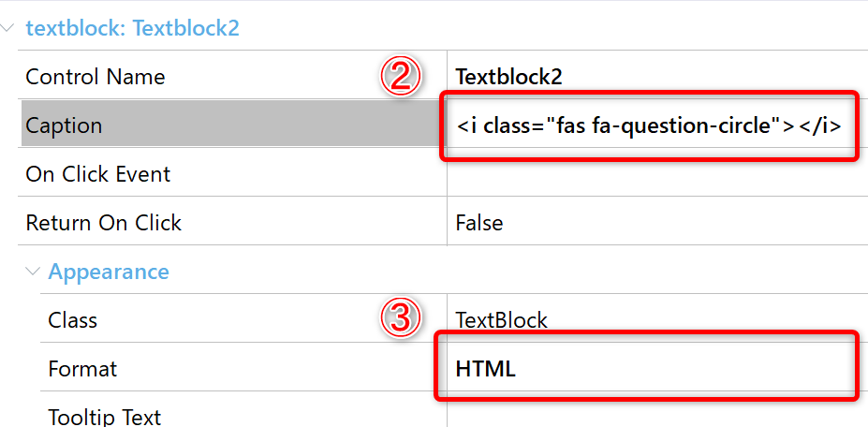
Task: Click the red circled number 2 marker
Action: 402,77
